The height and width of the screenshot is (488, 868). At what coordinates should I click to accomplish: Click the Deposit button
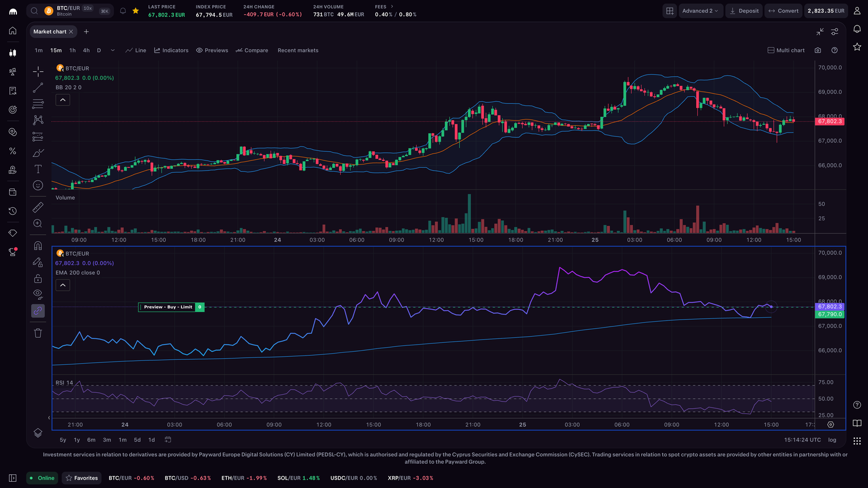tap(744, 11)
